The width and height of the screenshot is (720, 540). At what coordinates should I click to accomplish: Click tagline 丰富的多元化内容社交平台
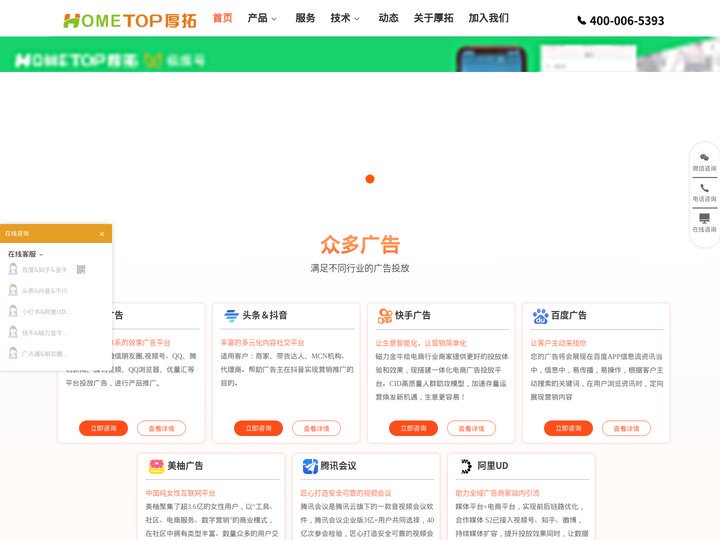262,343
